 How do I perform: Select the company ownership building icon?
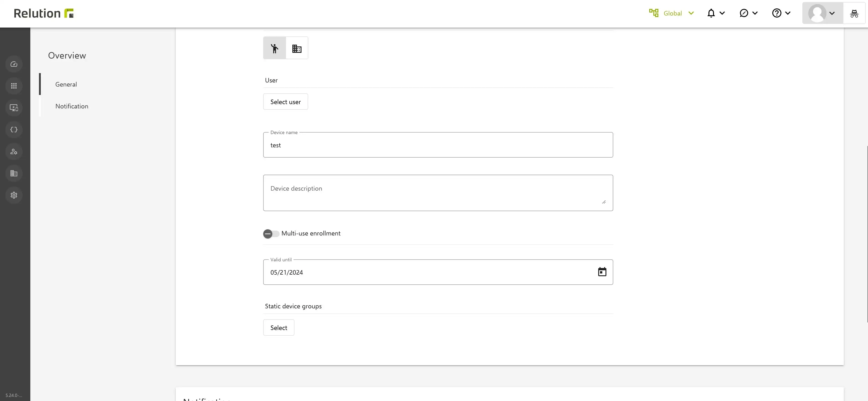click(x=297, y=48)
